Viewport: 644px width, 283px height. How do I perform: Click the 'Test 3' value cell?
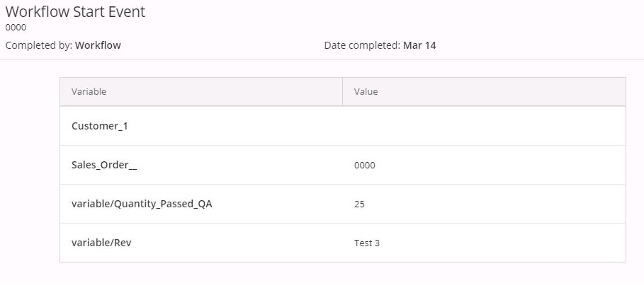[367, 243]
